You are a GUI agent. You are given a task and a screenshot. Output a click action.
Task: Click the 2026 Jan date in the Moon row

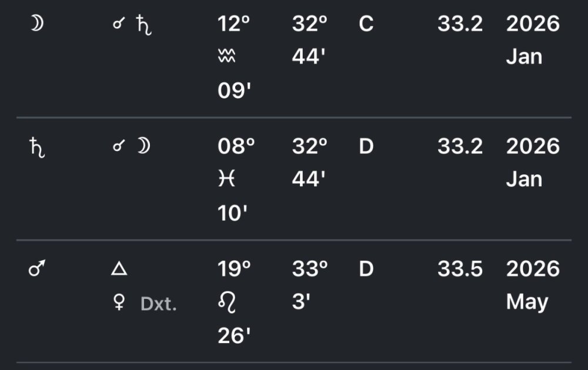(x=533, y=41)
